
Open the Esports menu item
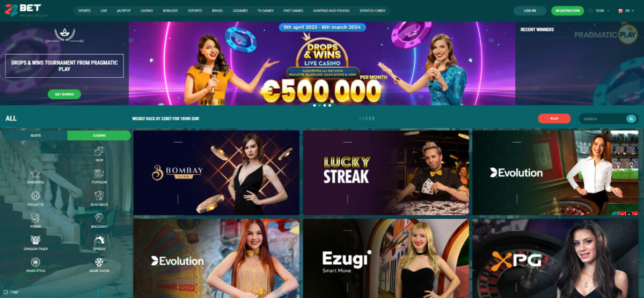[x=195, y=11]
